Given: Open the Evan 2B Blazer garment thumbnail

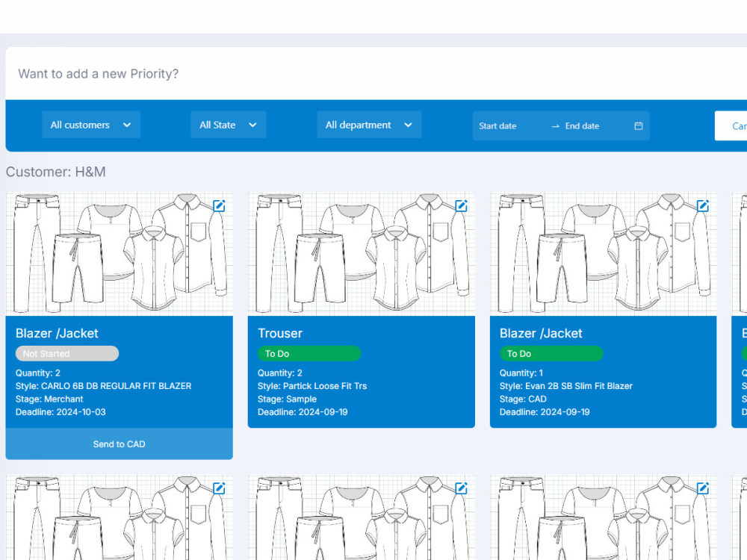Looking at the screenshot, I should point(603,254).
